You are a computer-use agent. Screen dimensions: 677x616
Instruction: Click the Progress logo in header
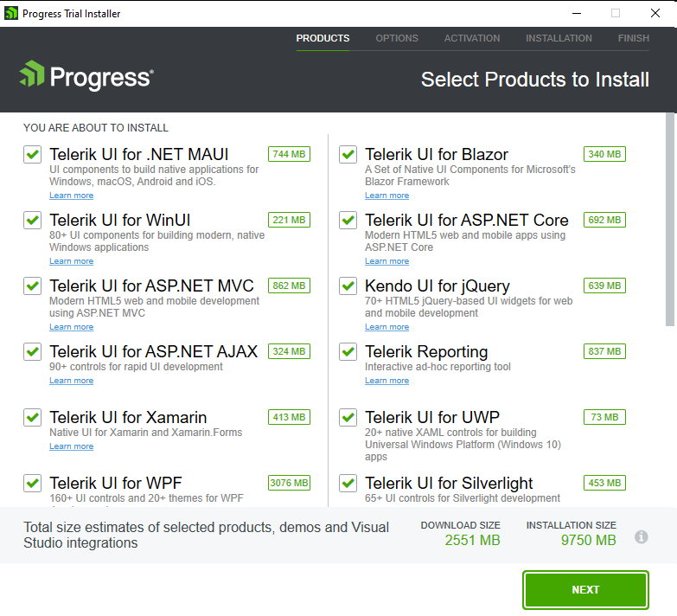pos(86,77)
